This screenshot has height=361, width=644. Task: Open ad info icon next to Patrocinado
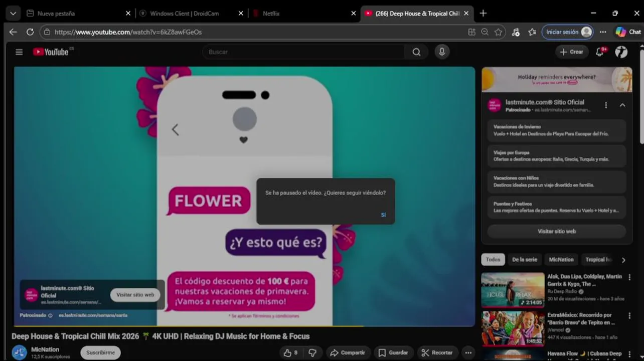coord(50,315)
